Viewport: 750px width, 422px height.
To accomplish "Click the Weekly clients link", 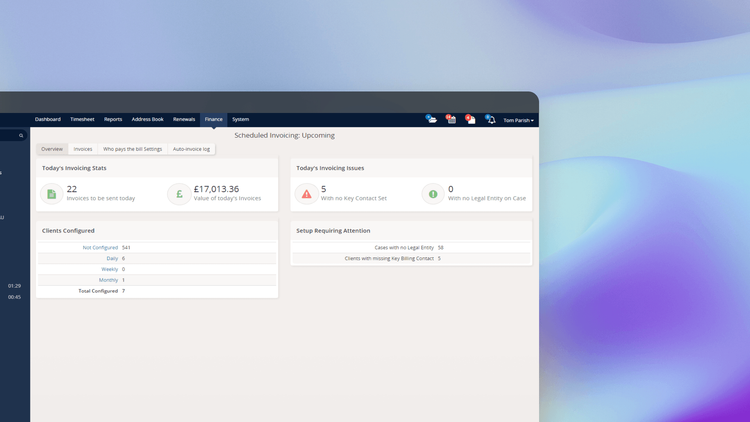I will click(x=110, y=269).
